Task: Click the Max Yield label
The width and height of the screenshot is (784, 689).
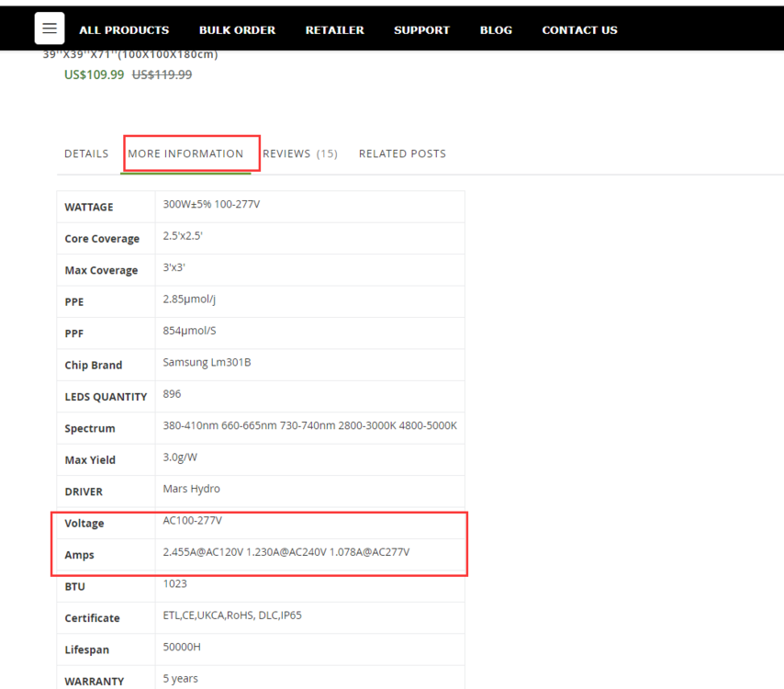Action: (90, 460)
